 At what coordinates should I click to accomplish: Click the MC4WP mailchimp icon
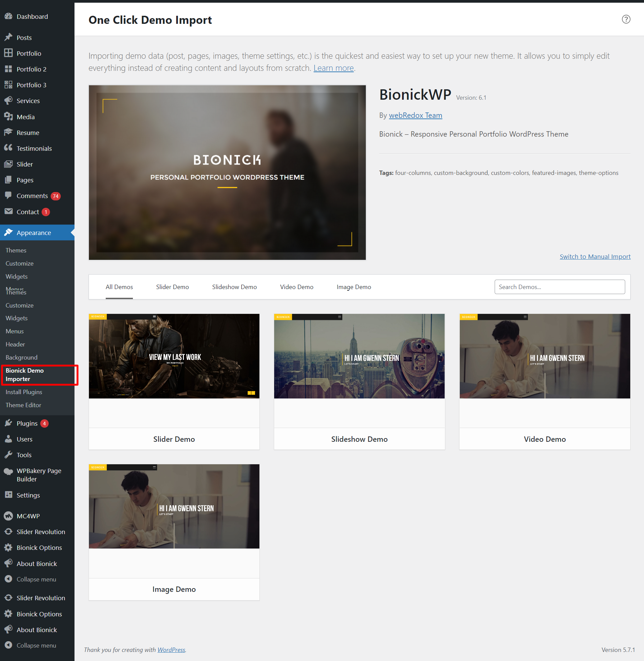click(x=8, y=516)
